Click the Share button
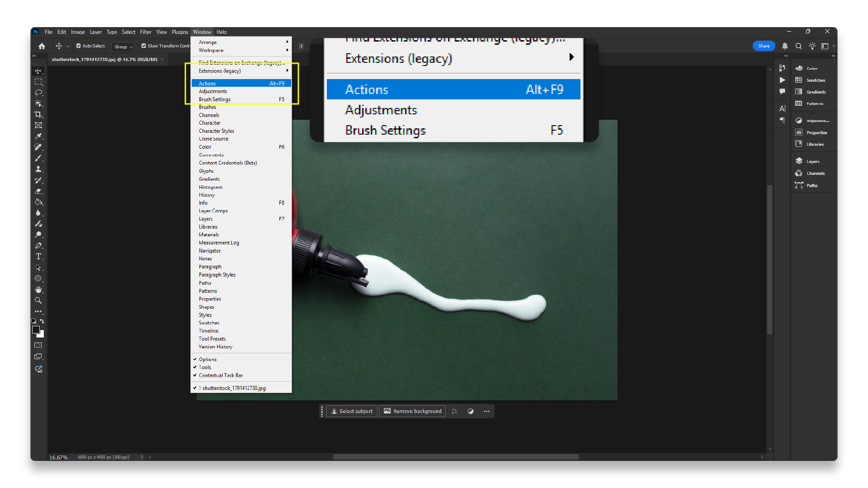Screen dimensions: 868x488 [x=764, y=46]
